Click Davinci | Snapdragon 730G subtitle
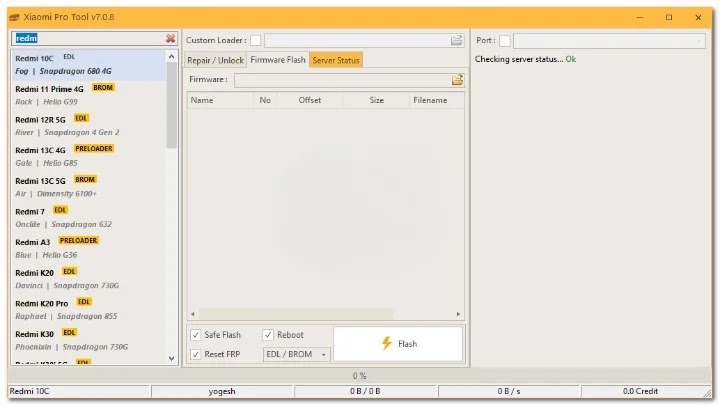 click(67, 286)
